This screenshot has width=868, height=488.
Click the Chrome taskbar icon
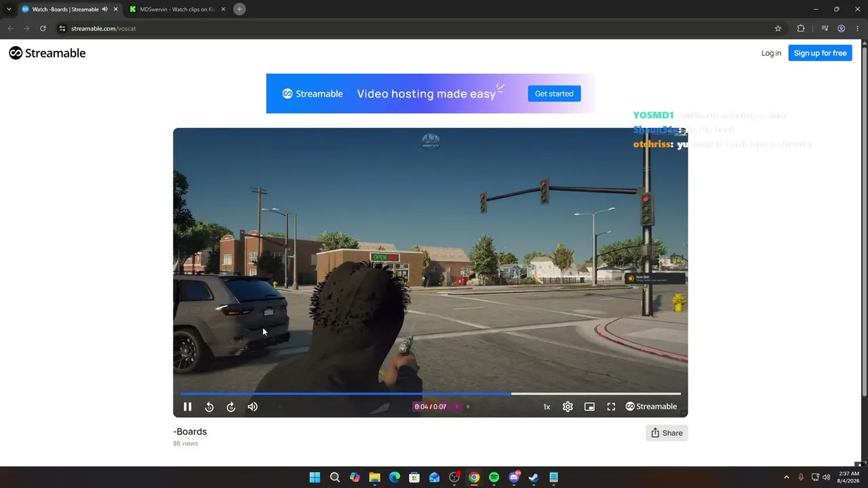tap(474, 477)
